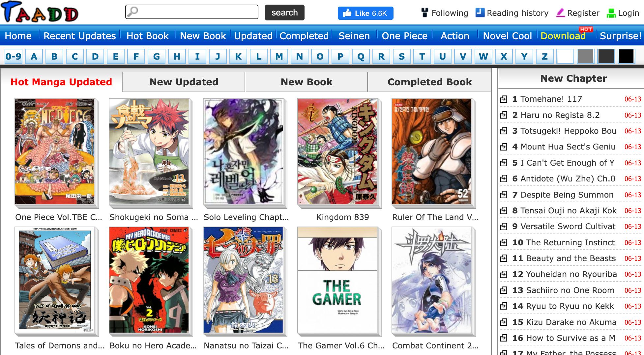Switch to the New Updated tab
The width and height of the screenshot is (644, 355).
coord(183,82)
